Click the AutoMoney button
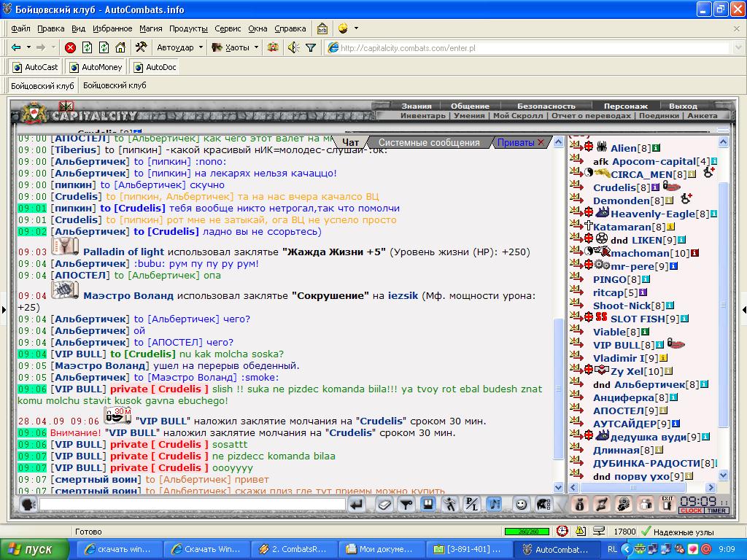Viewport: 747px width, 560px height. [97, 67]
